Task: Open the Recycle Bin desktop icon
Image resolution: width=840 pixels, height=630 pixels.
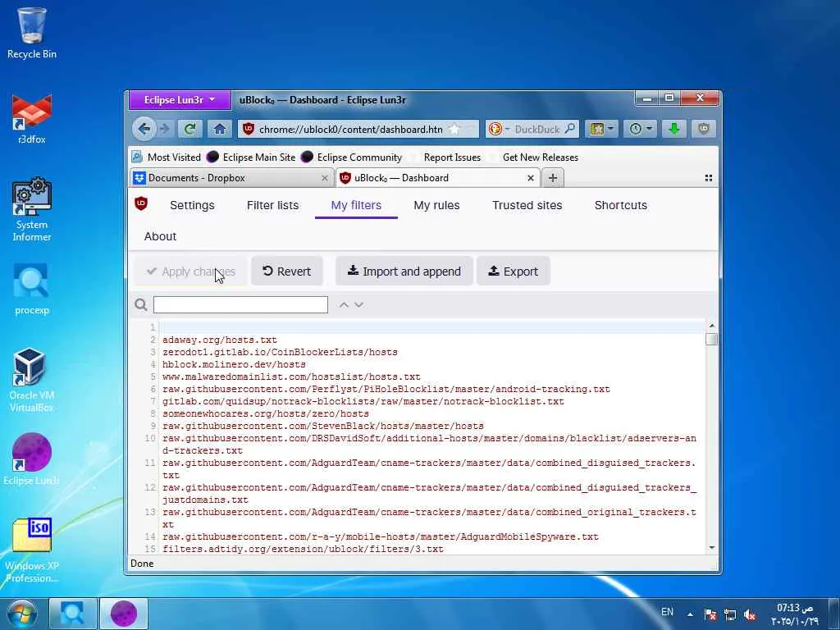Action: [32, 33]
